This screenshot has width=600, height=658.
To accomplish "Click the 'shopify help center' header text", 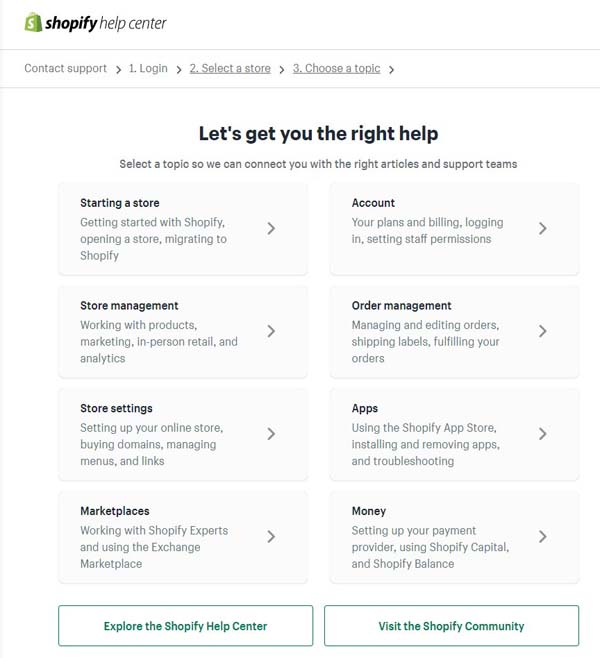I will 106,23.
